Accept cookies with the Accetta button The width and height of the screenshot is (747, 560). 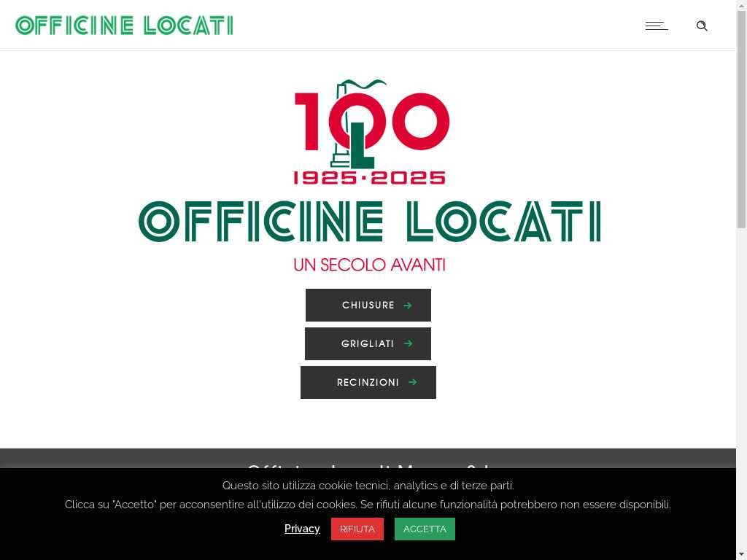(x=425, y=529)
